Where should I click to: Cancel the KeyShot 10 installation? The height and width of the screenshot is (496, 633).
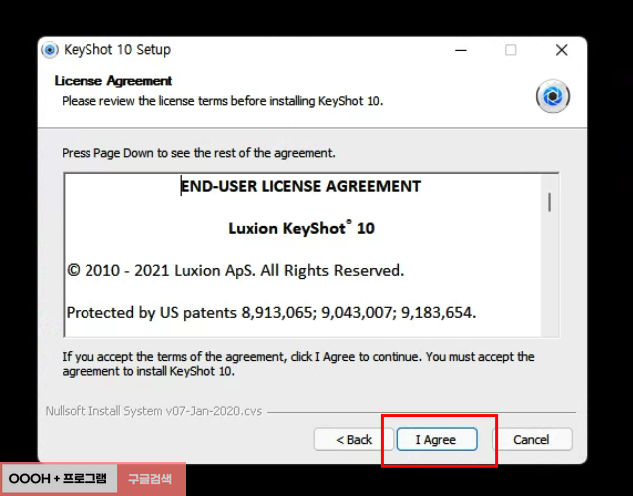coord(532,439)
